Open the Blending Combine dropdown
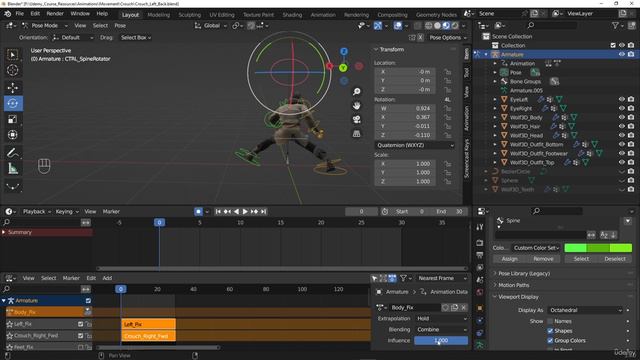The width and height of the screenshot is (640, 360). pyautogui.click(x=441, y=329)
